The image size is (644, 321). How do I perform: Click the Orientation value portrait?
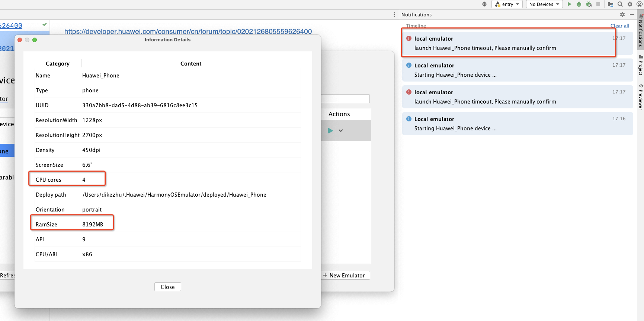(x=92, y=210)
